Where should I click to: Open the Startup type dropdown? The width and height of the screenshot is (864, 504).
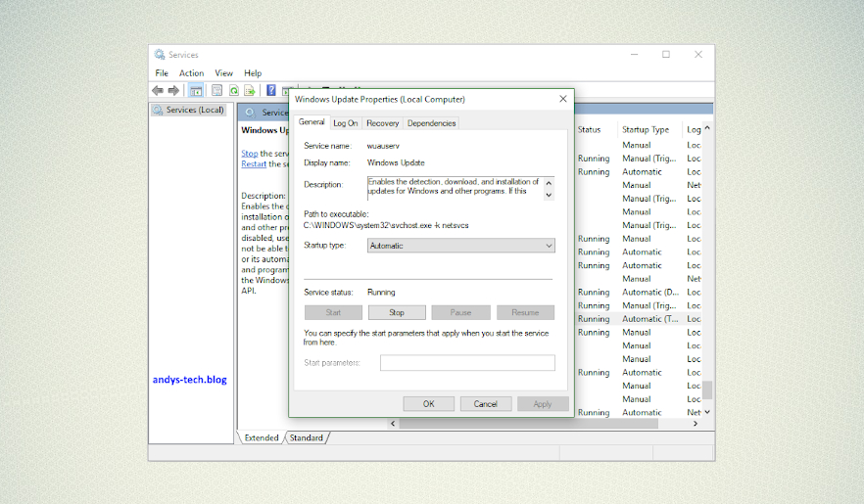coord(460,246)
